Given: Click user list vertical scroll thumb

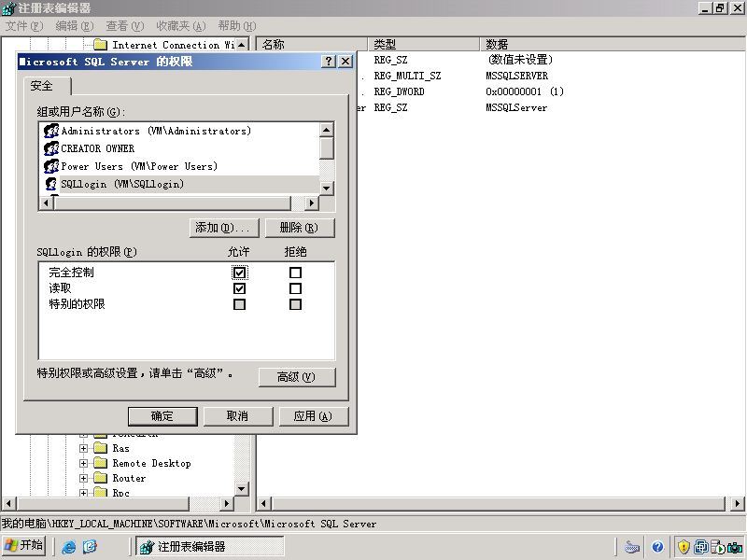Looking at the screenshot, I should (326, 148).
